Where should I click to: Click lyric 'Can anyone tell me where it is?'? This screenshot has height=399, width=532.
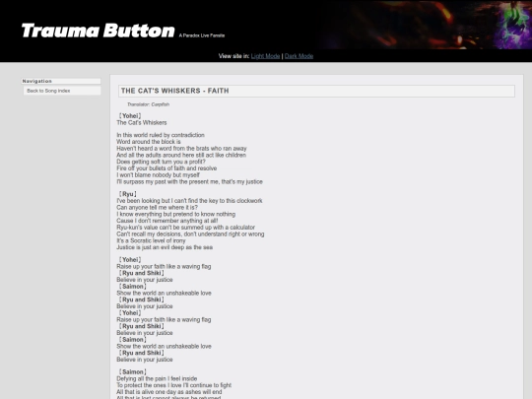pyautogui.click(x=157, y=207)
